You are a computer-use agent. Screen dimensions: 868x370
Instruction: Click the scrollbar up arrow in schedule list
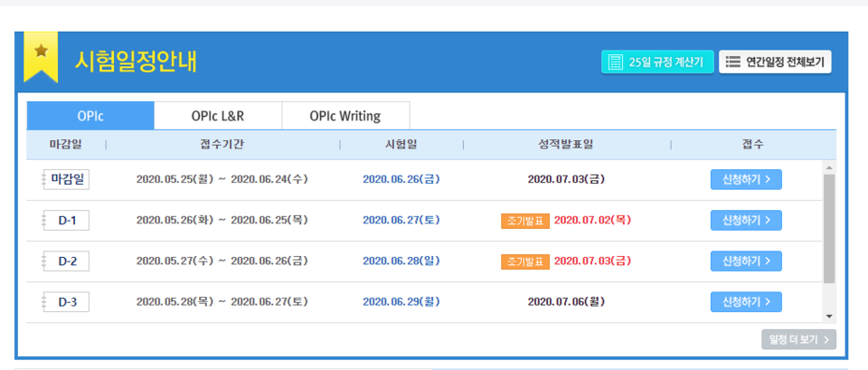click(x=829, y=167)
